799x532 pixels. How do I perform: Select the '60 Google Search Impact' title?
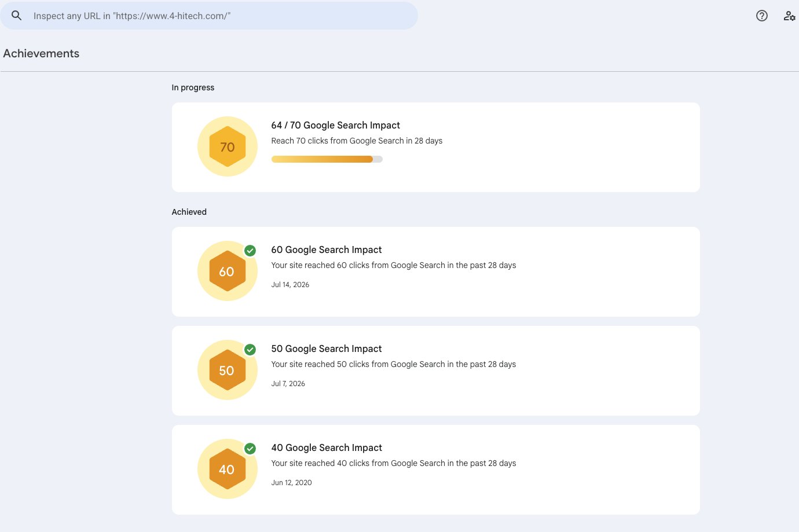point(327,250)
